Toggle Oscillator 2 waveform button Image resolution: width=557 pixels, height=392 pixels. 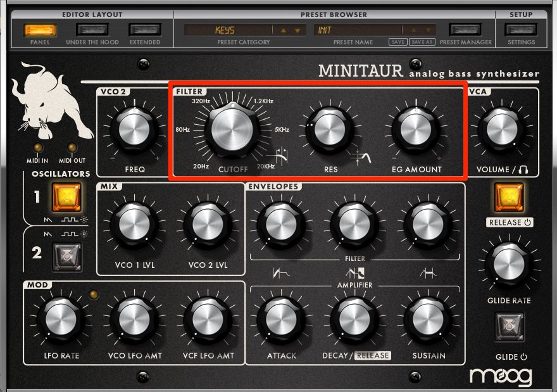point(67,256)
